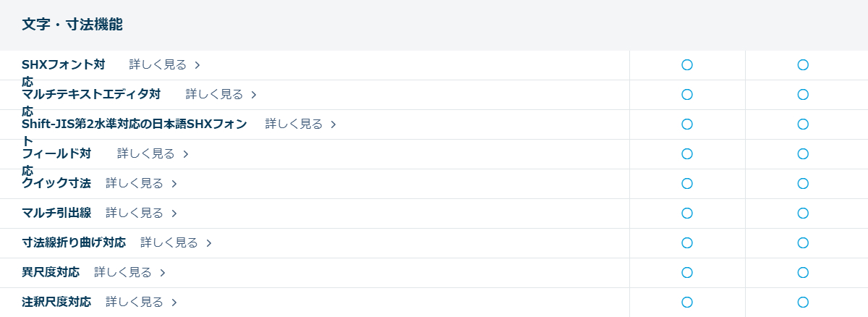
Task: Open 詳しく見る for Shift-JIS第2水準 SHXフォント
Action: point(294,124)
